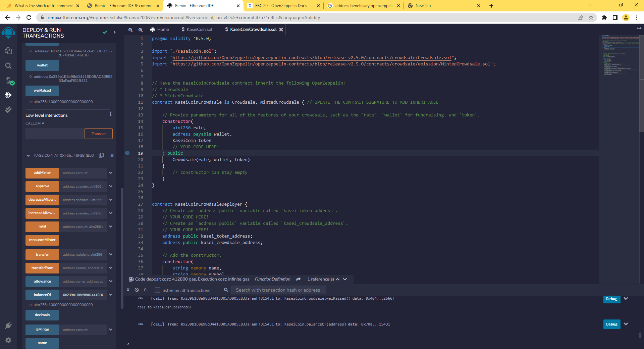Open the Plugin Manager
Viewport: 644px width, 349px height.
[x=8, y=325]
